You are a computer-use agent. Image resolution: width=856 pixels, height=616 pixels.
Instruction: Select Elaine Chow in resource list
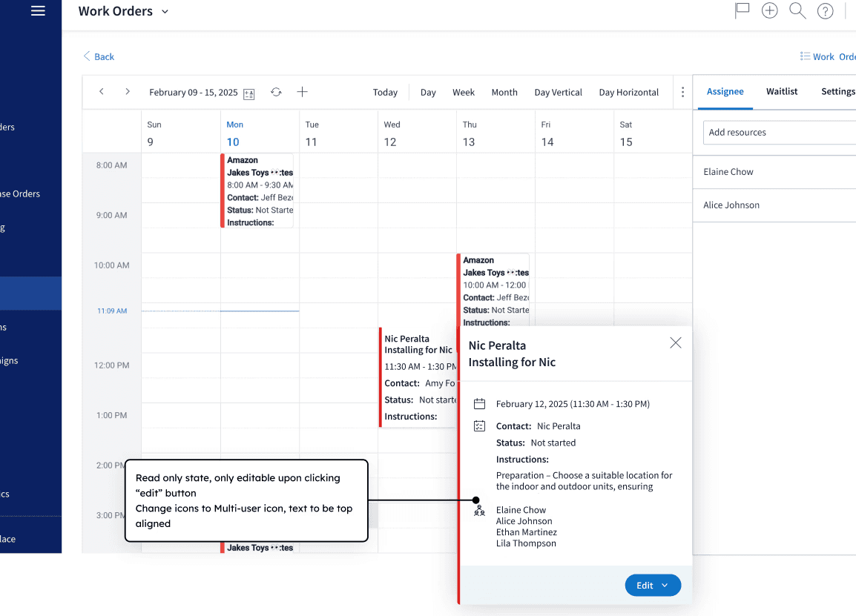click(774, 172)
